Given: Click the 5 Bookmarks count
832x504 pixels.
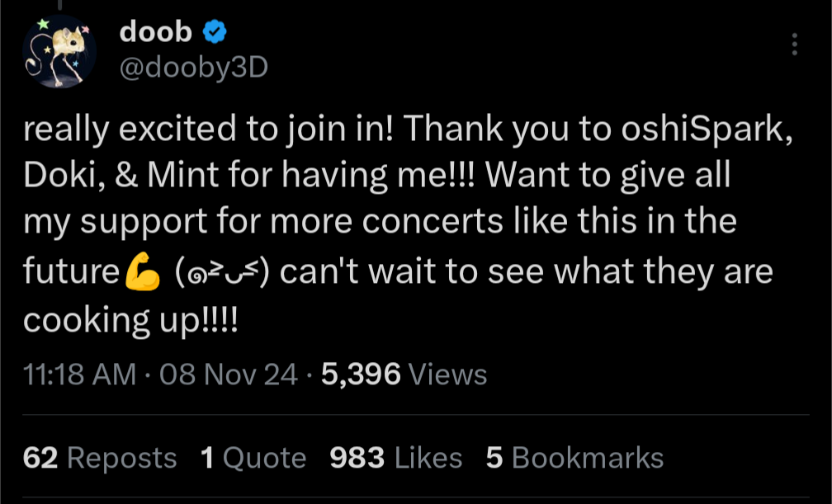Looking at the screenshot, I should click(574, 458).
